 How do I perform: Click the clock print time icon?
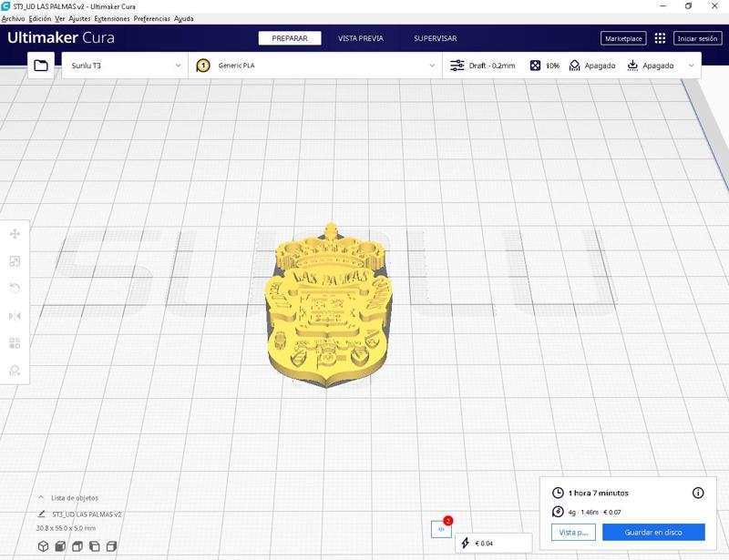coord(558,494)
